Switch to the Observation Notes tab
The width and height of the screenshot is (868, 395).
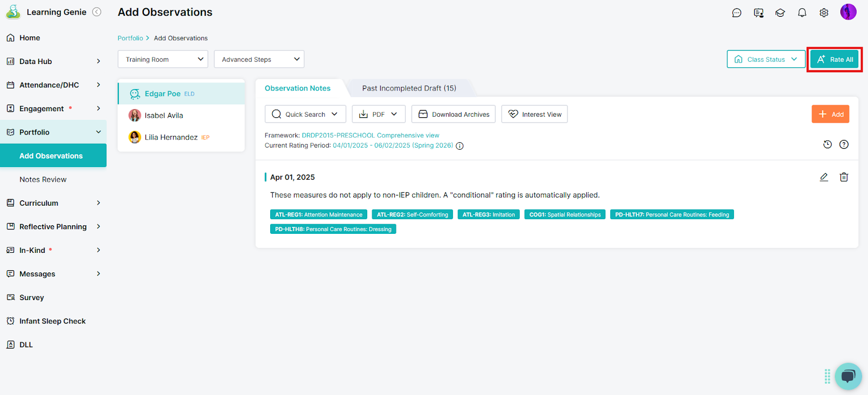[x=298, y=88]
